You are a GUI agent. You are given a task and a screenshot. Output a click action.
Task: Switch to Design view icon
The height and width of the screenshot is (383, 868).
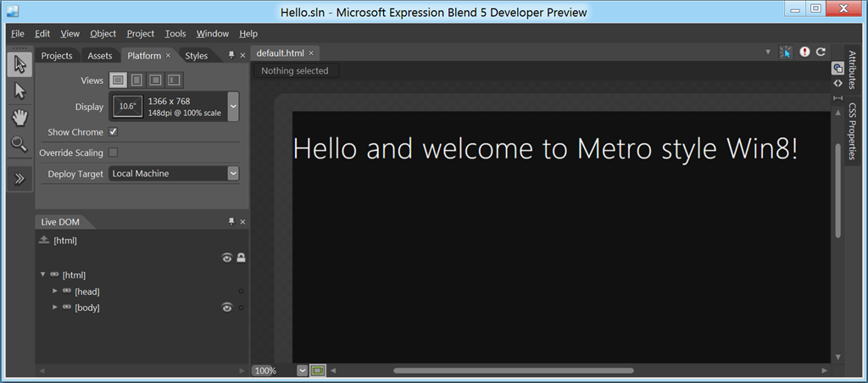pos(837,68)
